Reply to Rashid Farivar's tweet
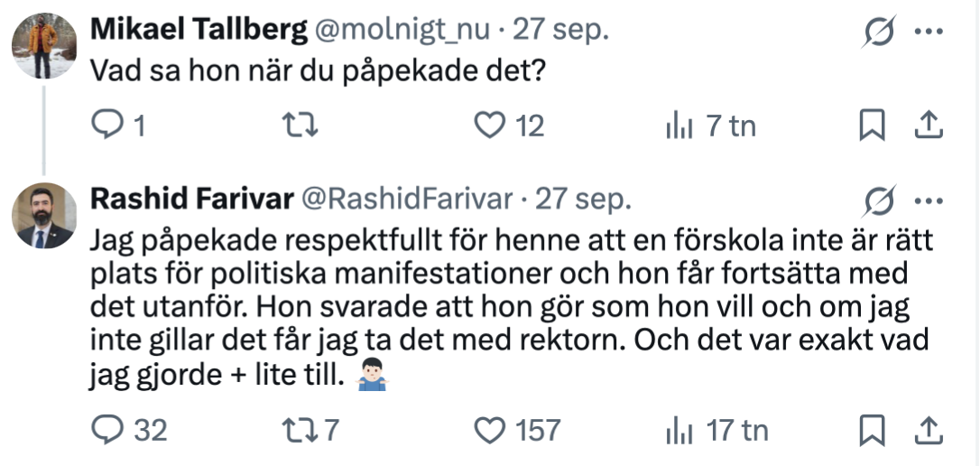Image resolution: width=980 pixels, height=466 pixels. coord(108,429)
